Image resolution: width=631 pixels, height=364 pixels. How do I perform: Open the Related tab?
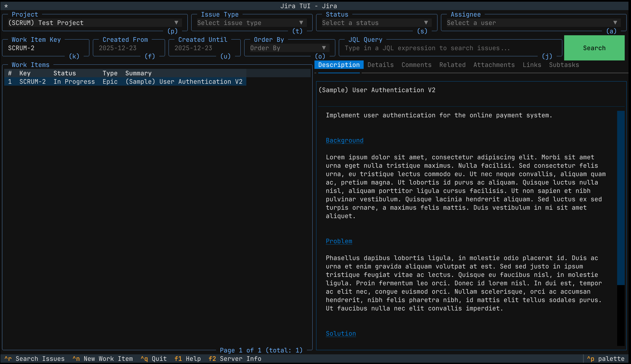click(x=452, y=65)
